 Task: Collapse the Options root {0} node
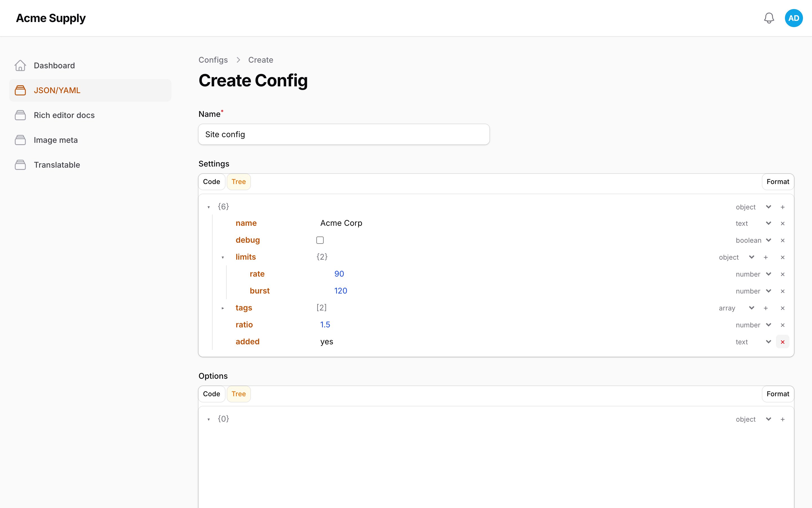point(209,419)
